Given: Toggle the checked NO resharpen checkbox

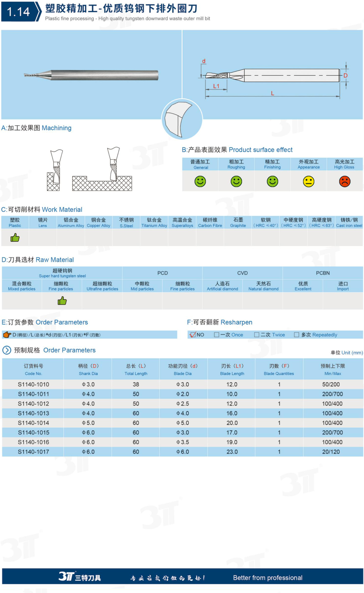Looking at the screenshot, I should (x=193, y=335).
